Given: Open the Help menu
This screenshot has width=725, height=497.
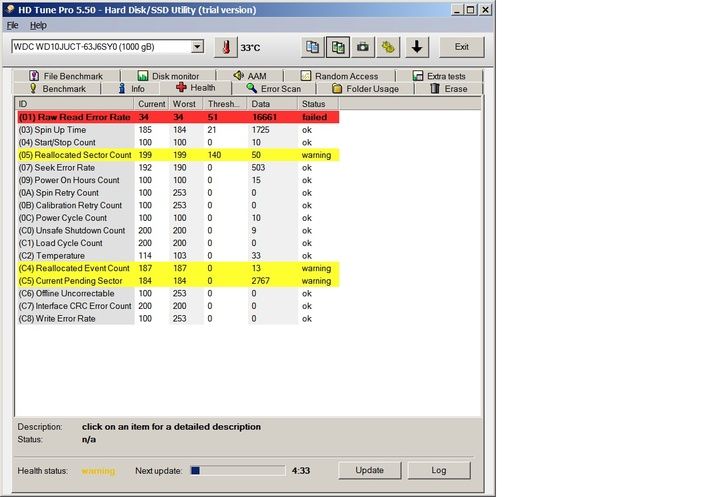Looking at the screenshot, I should pyautogui.click(x=38, y=25).
